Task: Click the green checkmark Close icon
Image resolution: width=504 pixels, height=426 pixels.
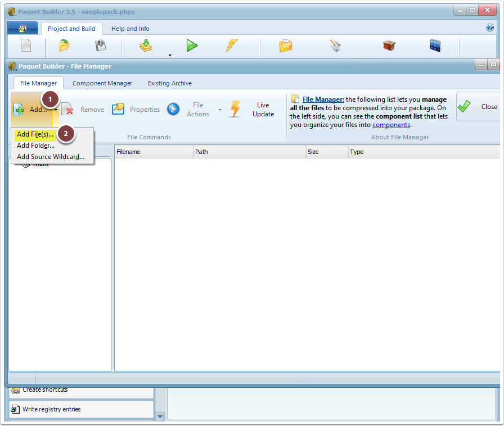Action: click(464, 107)
